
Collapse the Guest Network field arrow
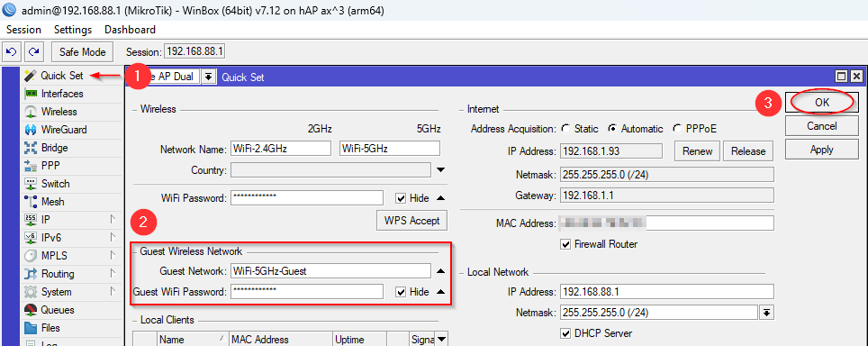(440, 271)
